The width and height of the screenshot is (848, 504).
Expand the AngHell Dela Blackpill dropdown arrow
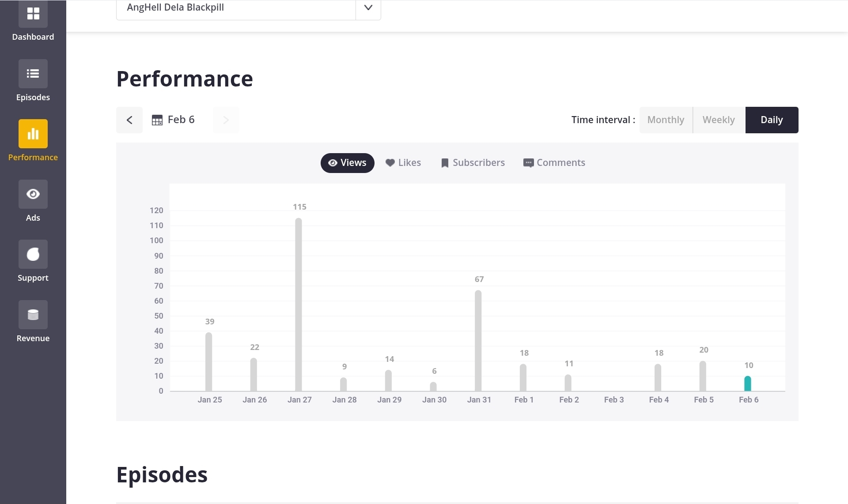click(368, 8)
